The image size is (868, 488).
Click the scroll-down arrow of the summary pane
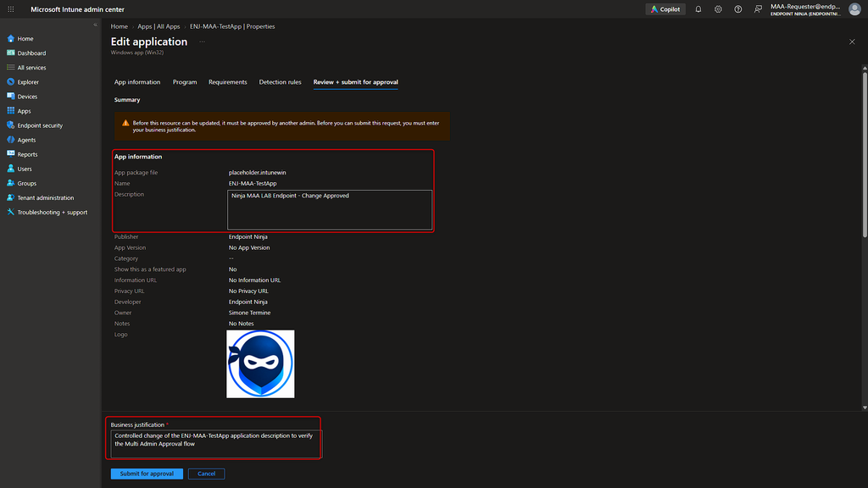coord(865,408)
